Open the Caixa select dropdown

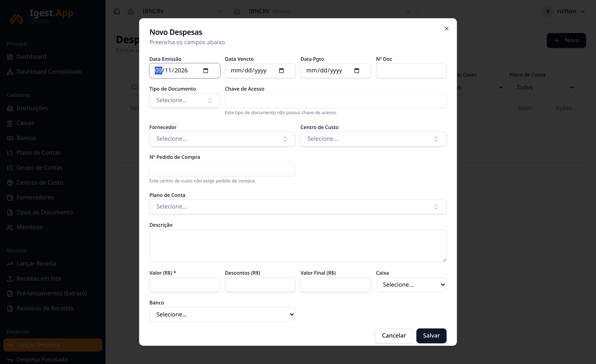coord(411,285)
